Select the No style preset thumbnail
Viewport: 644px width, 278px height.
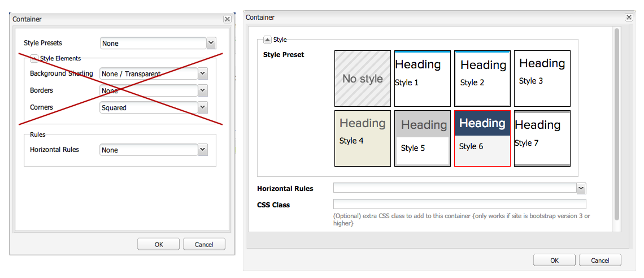tap(363, 79)
